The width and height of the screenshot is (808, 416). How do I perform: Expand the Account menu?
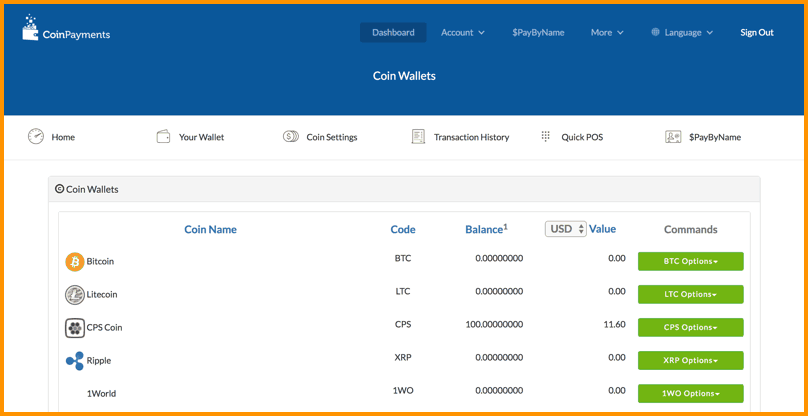pyautogui.click(x=463, y=32)
